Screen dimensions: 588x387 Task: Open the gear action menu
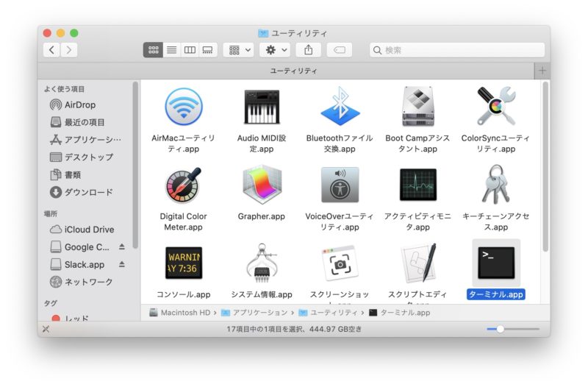(x=275, y=50)
